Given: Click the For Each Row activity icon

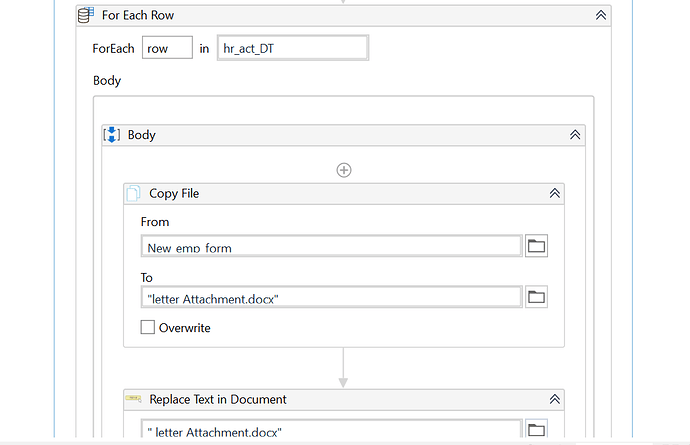Looking at the screenshot, I should [x=86, y=15].
